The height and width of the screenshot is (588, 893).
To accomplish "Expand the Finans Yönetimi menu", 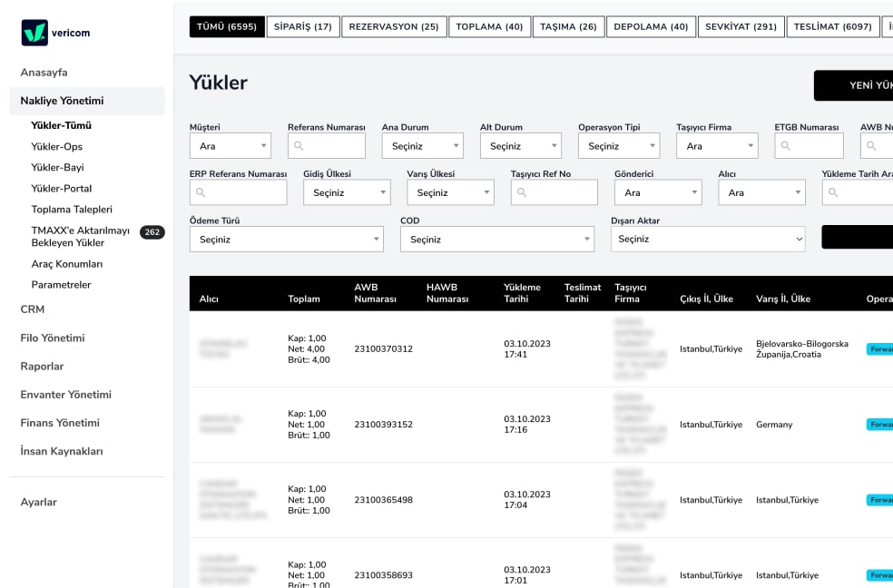I will coord(60,423).
